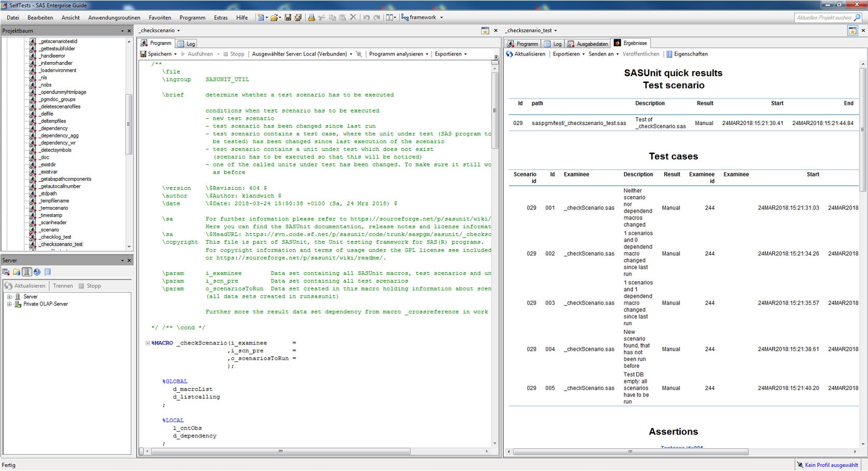Refresh results with Aktualisieren icon
This screenshot has height=471, width=868.
point(510,54)
